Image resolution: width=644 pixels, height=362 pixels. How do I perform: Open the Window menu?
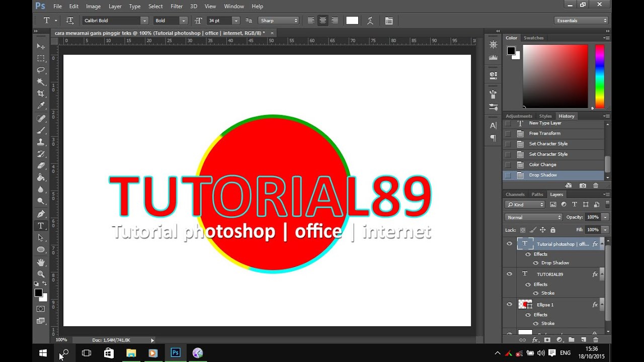234,7
